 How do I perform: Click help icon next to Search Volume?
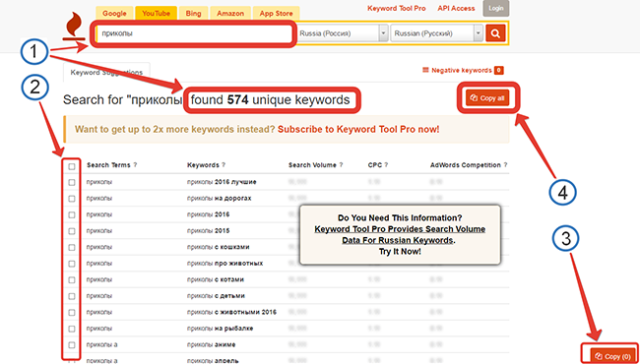point(341,165)
